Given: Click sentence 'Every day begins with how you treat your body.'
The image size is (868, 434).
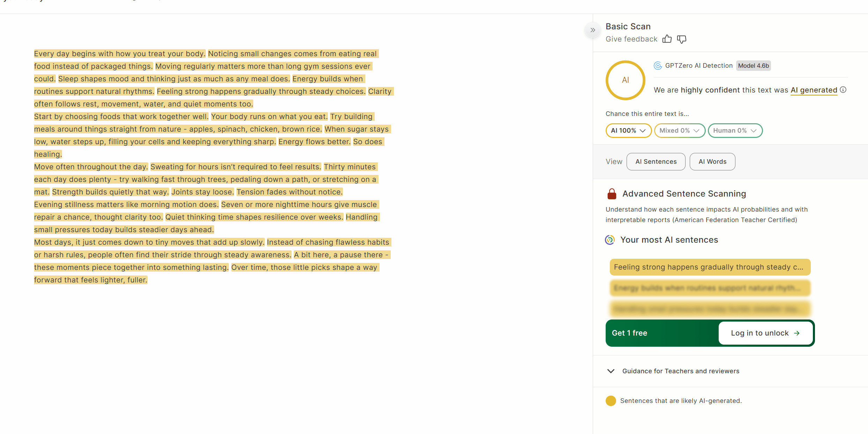Looking at the screenshot, I should point(120,54).
